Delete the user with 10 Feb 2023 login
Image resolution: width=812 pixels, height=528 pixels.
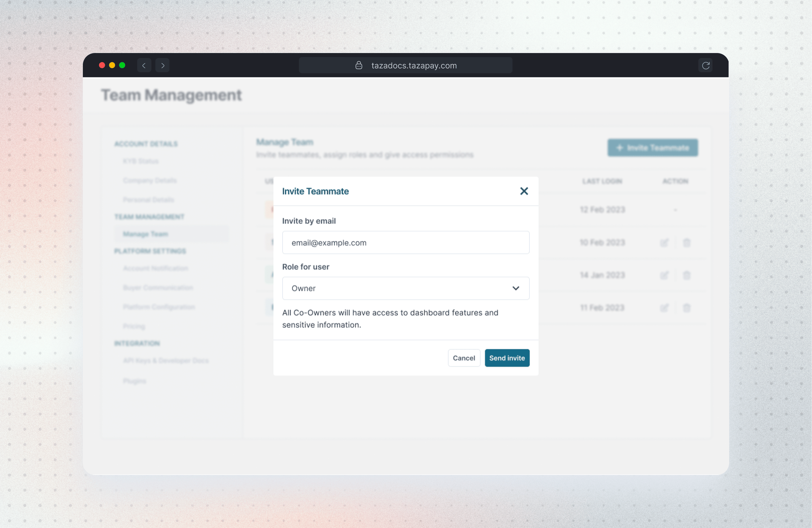(687, 242)
